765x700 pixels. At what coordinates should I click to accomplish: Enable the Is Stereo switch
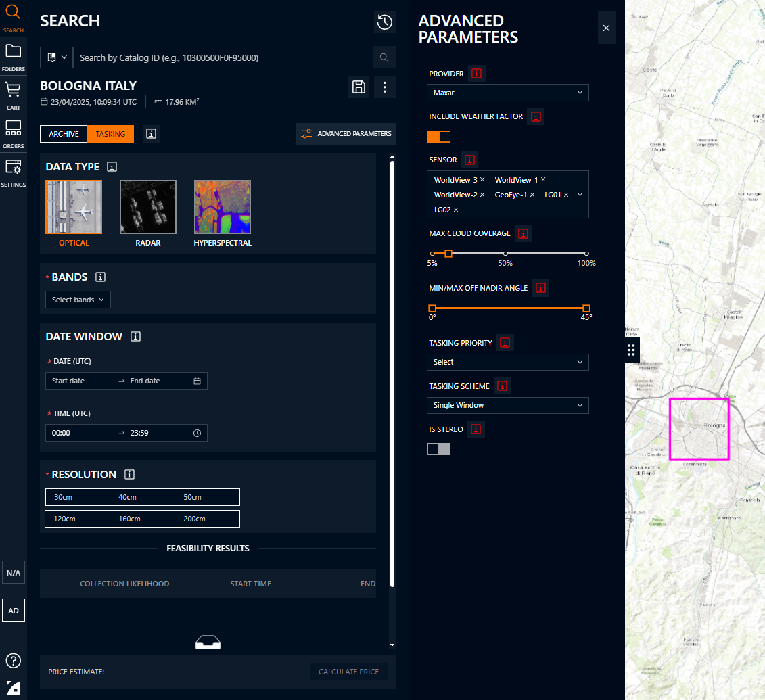tap(438, 449)
